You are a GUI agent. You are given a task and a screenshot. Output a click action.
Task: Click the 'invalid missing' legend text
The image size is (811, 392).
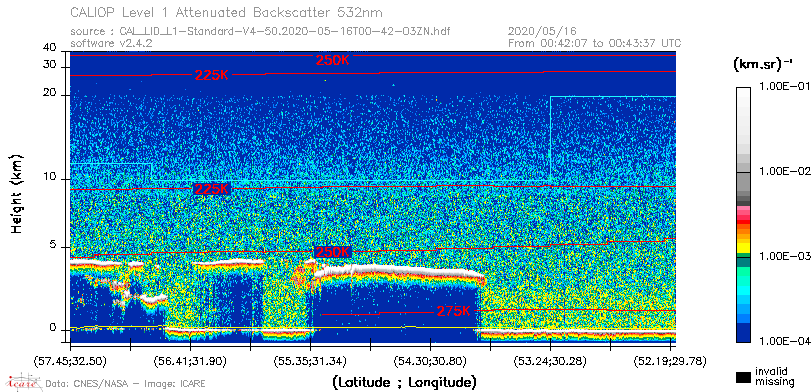774,376
